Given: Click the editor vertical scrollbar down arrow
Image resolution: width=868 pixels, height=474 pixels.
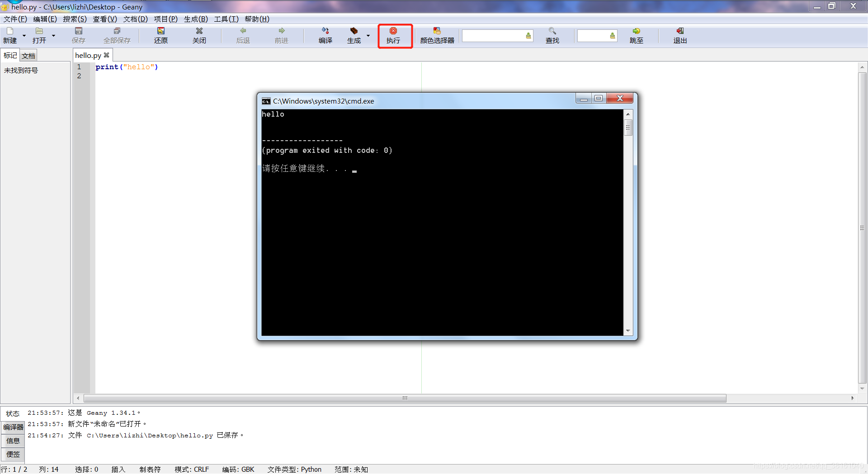Looking at the screenshot, I should pos(862,389).
